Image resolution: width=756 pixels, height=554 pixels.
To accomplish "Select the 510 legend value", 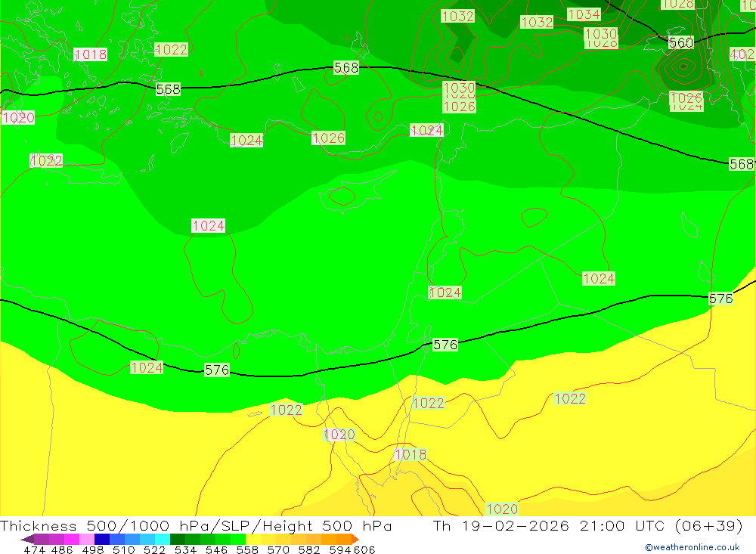I will point(123,549).
